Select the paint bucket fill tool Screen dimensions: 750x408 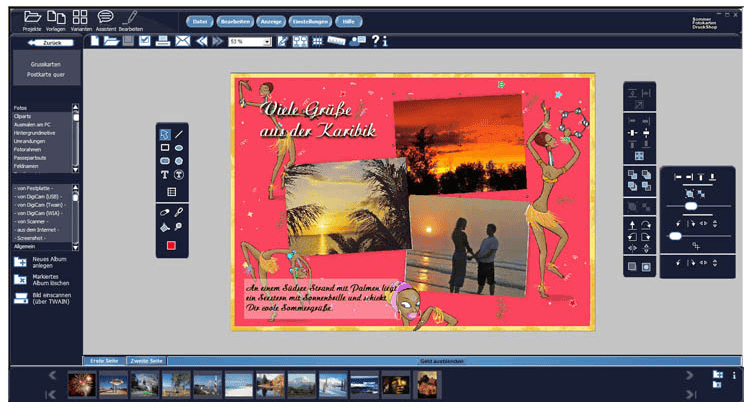click(x=164, y=227)
